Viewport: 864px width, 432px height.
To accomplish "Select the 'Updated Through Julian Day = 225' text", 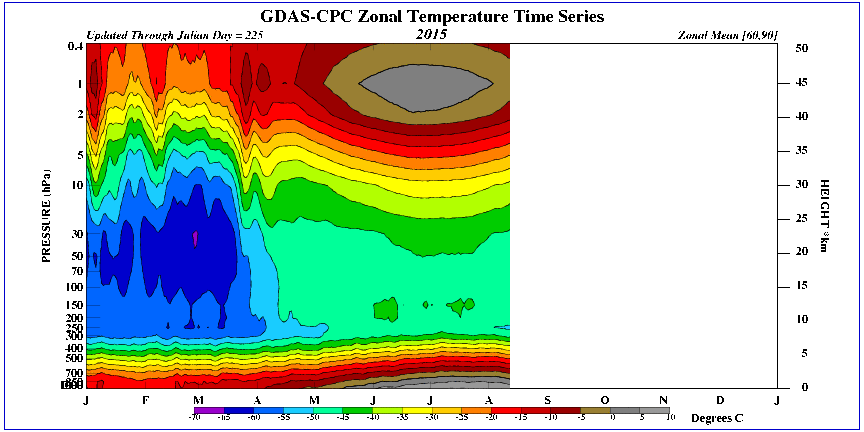I will [x=175, y=35].
